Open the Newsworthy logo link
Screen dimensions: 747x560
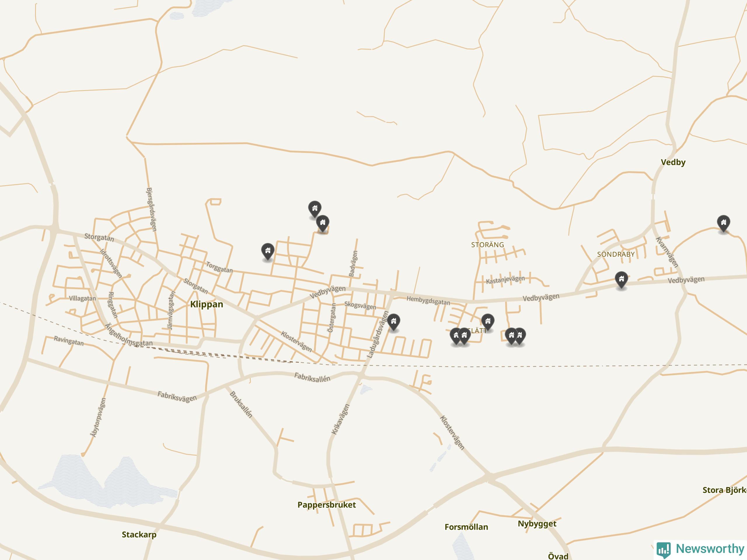pos(701,549)
